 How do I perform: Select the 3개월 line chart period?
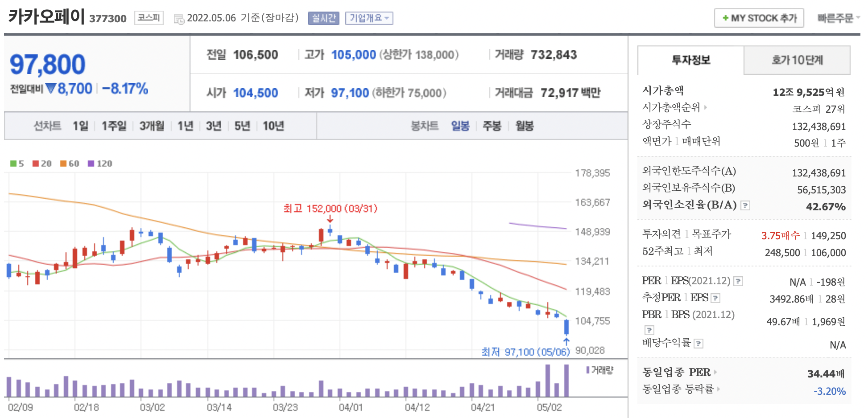coord(152,126)
